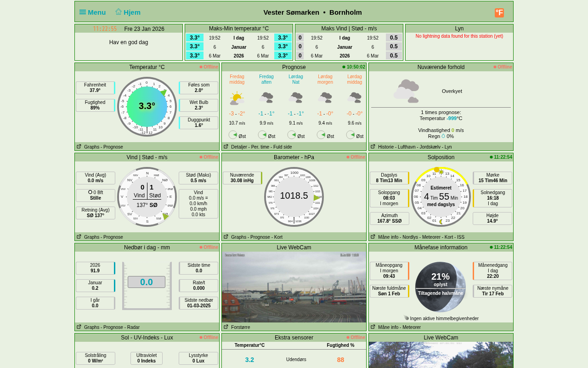This screenshot has width=588, height=368.
Task: Click the overcast cloud icon in Nuværende forhold
Action: tap(406, 91)
